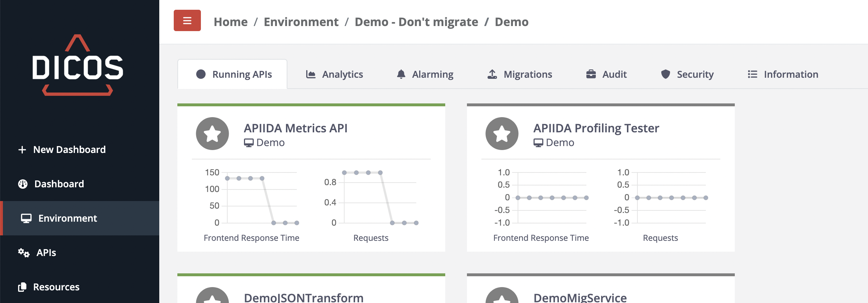The height and width of the screenshot is (303, 868).
Task: Toggle the red hamburger sidebar menu button
Action: [187, 21]
